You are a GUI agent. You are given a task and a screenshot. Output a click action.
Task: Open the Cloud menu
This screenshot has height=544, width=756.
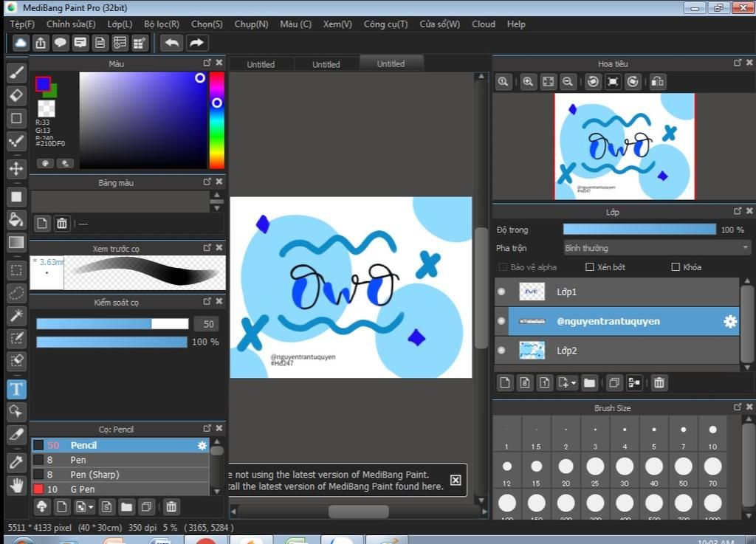pos(483,24)
